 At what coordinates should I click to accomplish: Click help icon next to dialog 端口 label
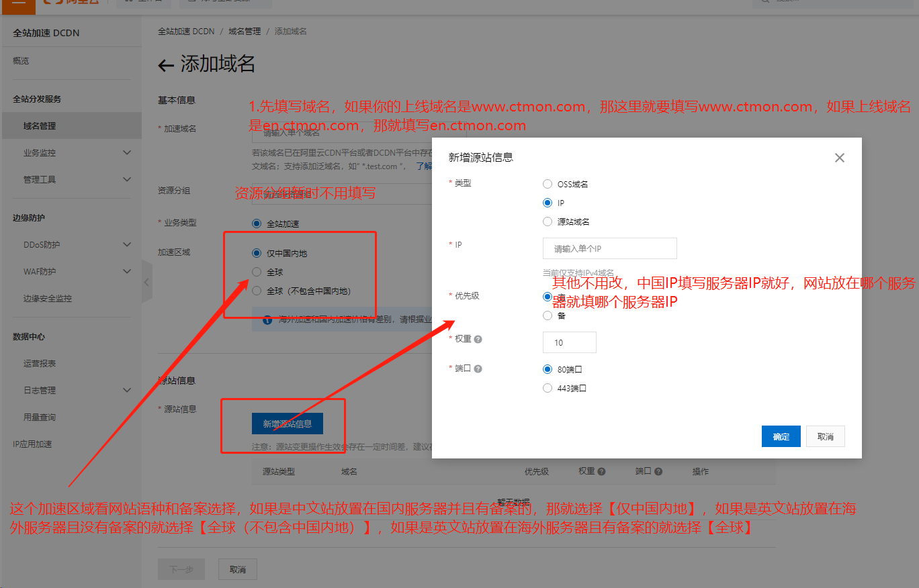pos(478,369)
